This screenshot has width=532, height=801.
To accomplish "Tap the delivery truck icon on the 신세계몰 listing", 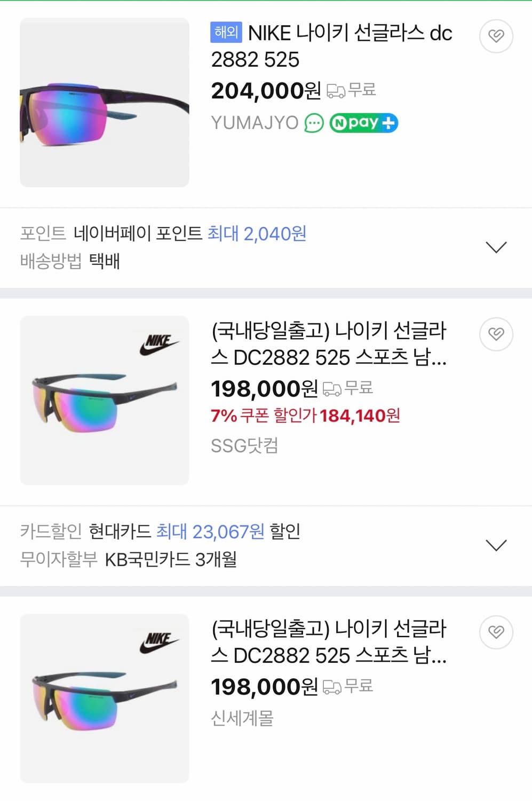I will [x=332, y=687].
